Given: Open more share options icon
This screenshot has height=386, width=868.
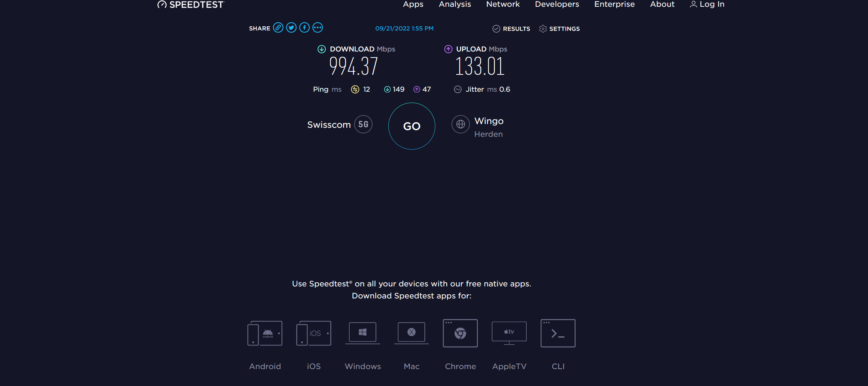Looking at the screenshot, I should coord(318,28).
